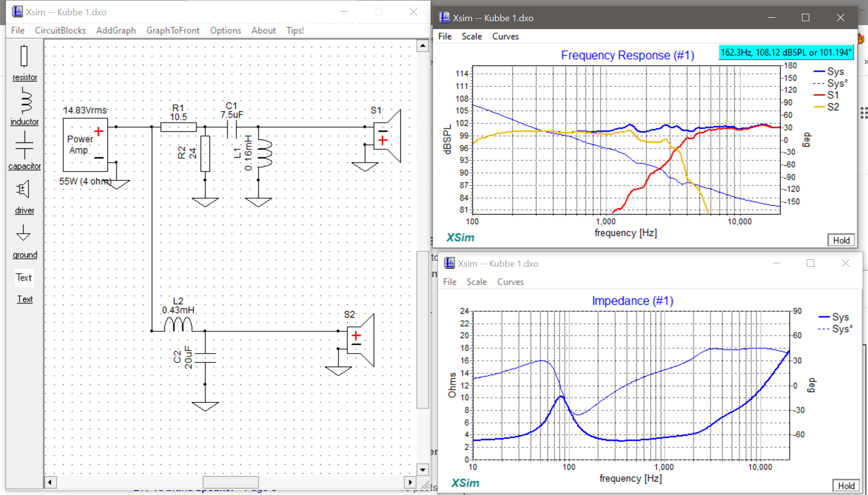Click the Frequency Response (#1) graph title
The height and width of the screenshot is (495, 868).
click(x=627, y=55)
